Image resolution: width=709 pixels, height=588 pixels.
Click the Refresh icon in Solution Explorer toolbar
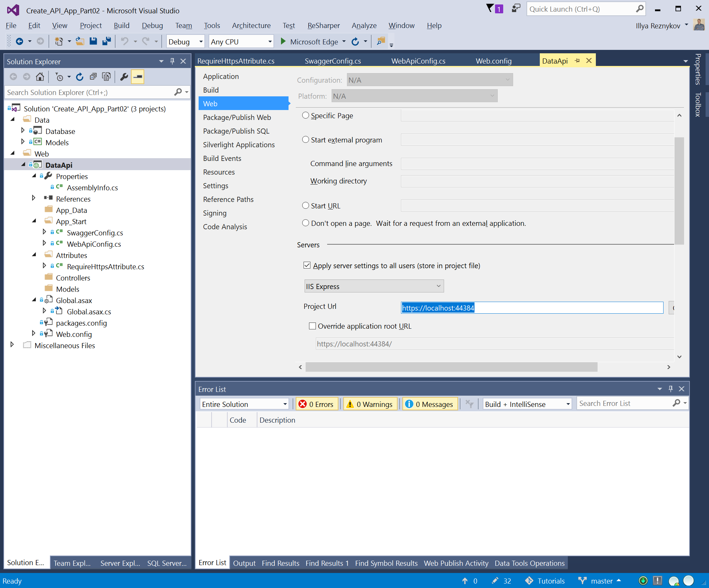[80, 77]
